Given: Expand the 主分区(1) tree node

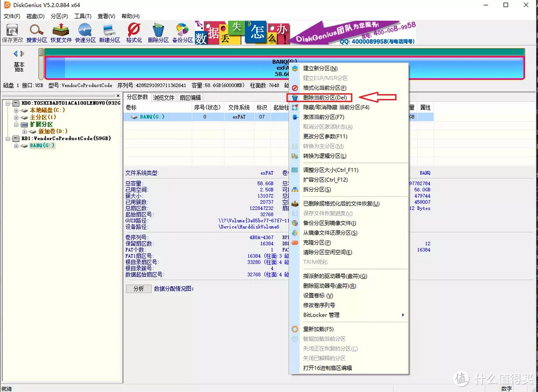Looking at the screenshot, I should pyautogui.click(x=16, y=117).
